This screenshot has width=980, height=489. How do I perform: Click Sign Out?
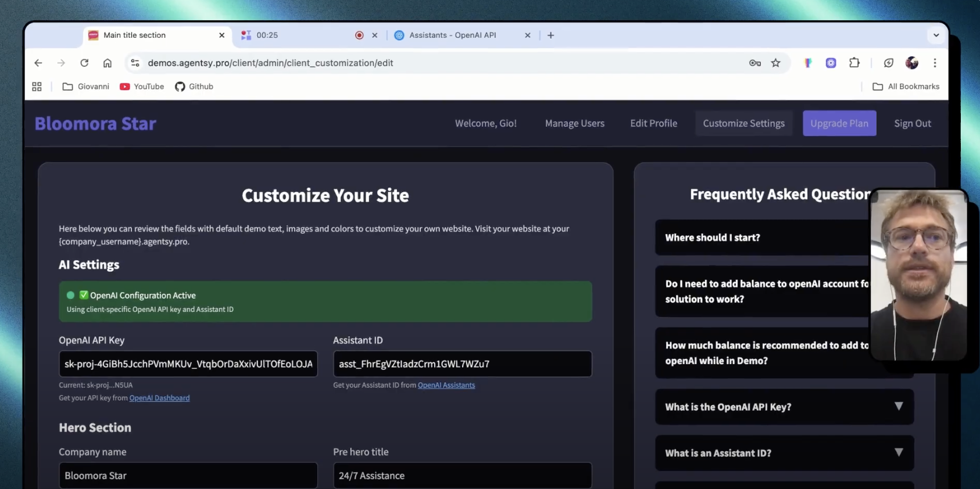coord(913,123)
